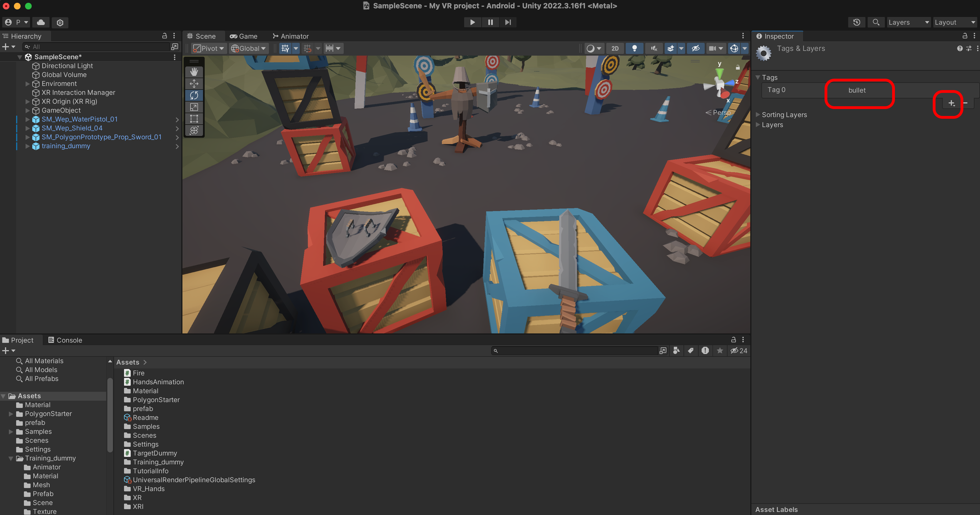The image size is (980, 515).
Task: Click the plus button to add a tag
Action: pyautogui.click(x=951, y=103)
